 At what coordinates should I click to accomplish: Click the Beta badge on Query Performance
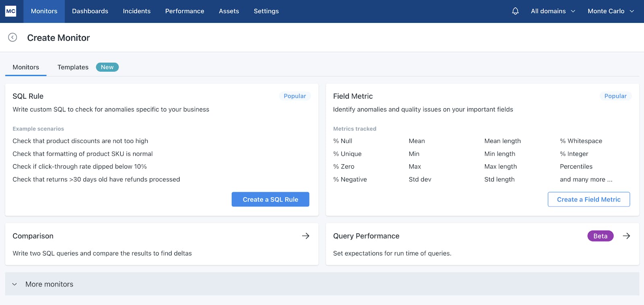tap(600, 236)
